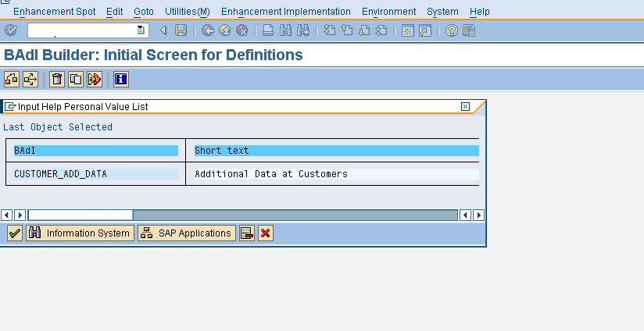Select the CUSTOMER_ADD_DATA entry
The width and height of the screenshot is (644, 331).
(x=60, y=174)
